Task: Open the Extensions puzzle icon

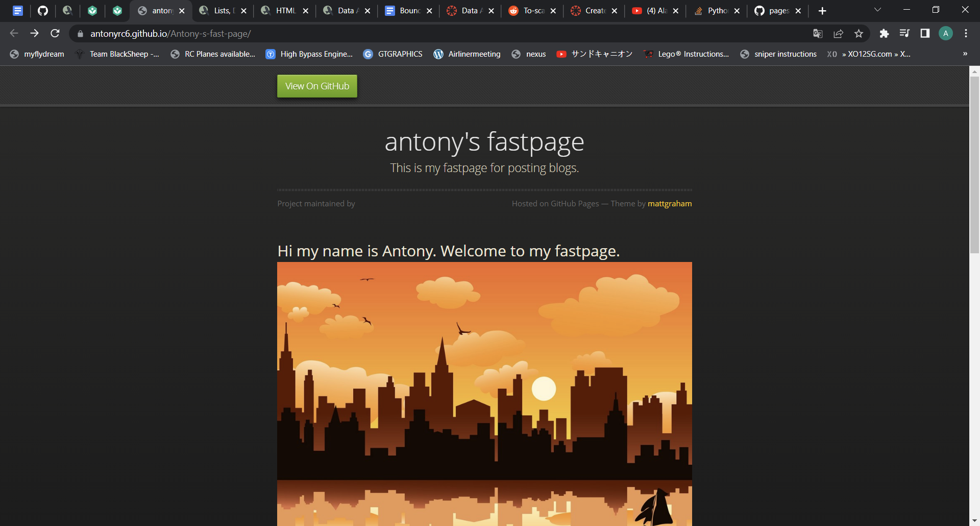Action: tap(884, 34)
